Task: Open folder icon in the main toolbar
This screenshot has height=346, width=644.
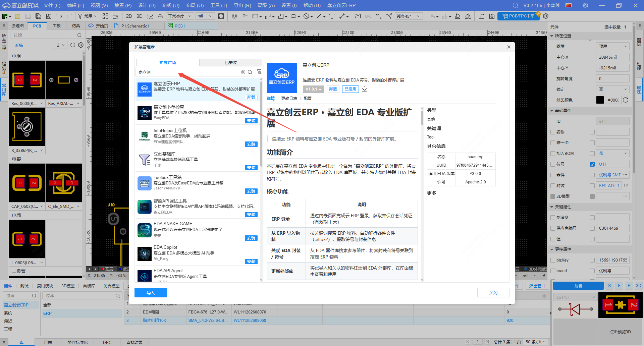Action: pyautogui.click(x=18, y=16)
